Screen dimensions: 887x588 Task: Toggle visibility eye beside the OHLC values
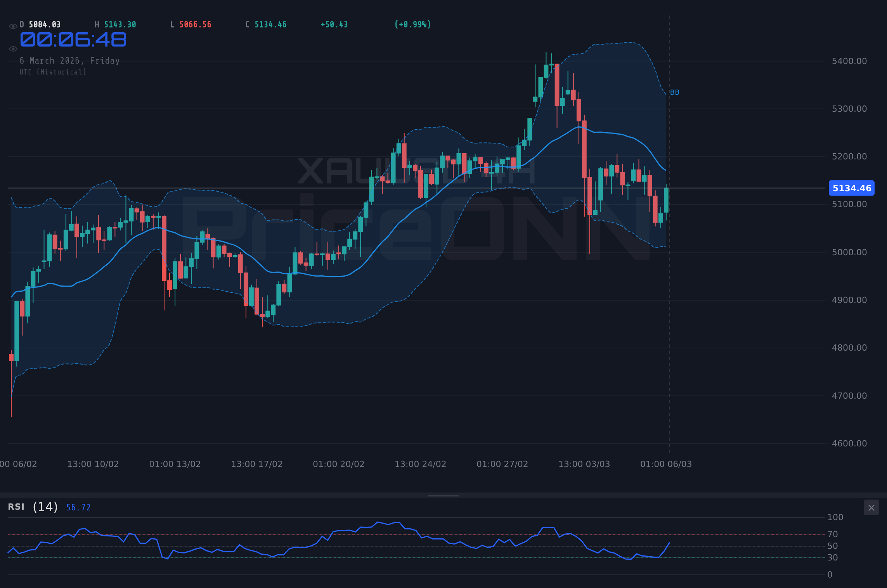[x=13, y=26]
